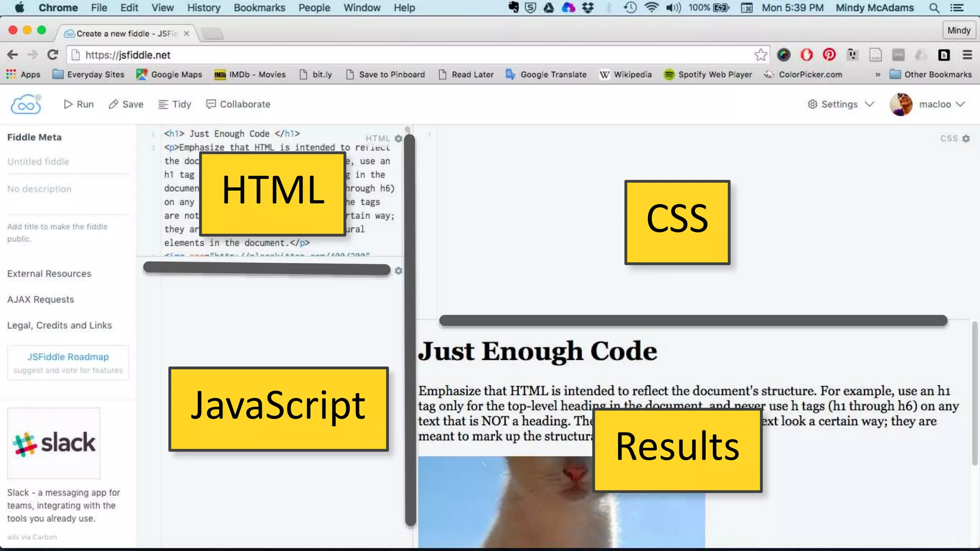Click the Mindy profile button
980x551 pixels.
(x=958, y=31)
